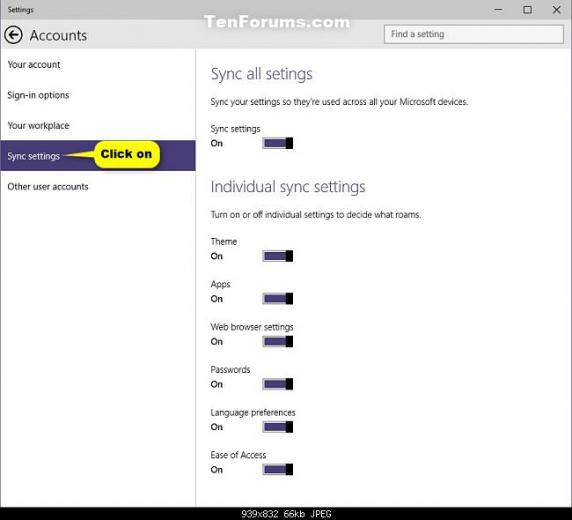Open Other user accounts

click(48, 186)
